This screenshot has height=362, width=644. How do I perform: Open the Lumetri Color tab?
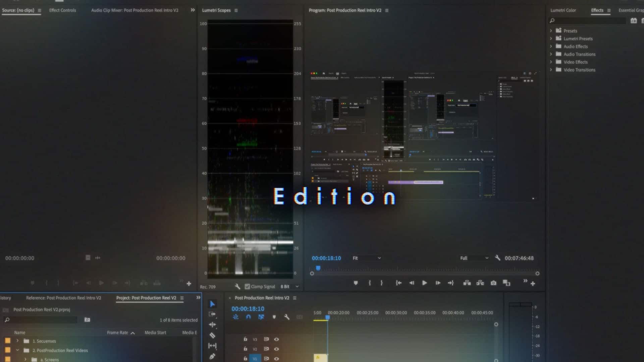click(x=563, y=10)
